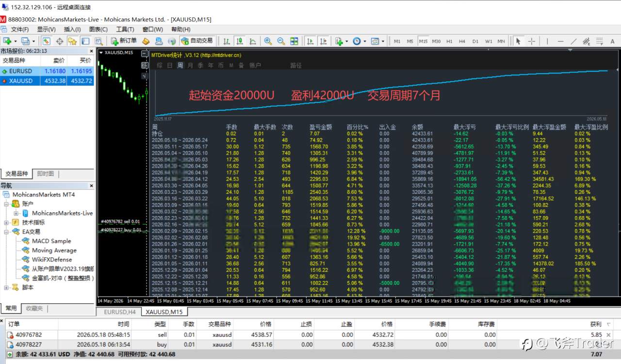This screenshot has height=364, width=621.
Task: Toggle 自动交易 auto trading
Action: click(x=196, y=41)
